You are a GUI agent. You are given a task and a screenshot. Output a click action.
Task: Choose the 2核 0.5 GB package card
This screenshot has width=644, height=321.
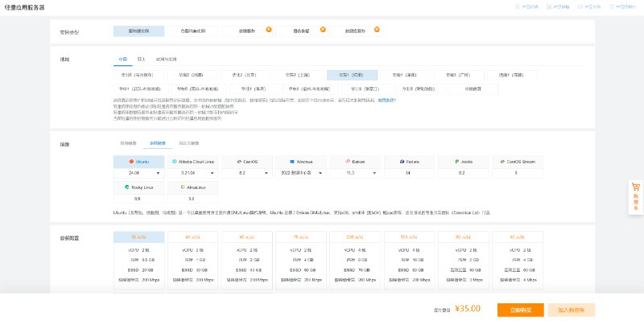[138, 260]
